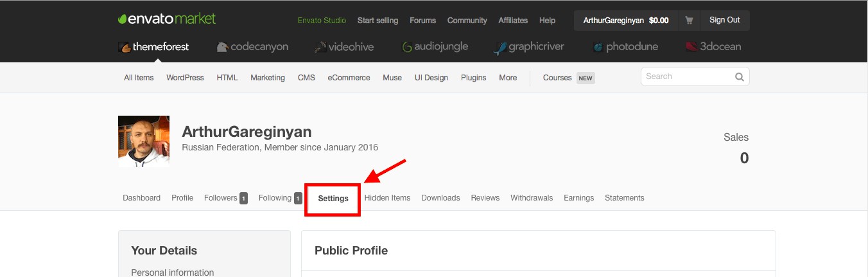The image size is (868, 277).
Task: Open the CodeCanyon marketplace logo
Action: click(252, 47)
